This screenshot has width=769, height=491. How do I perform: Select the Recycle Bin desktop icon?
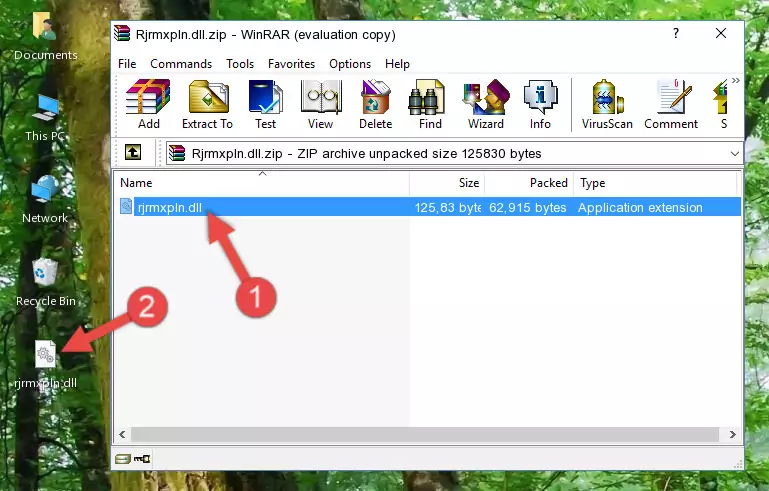(x=45, y=282)
